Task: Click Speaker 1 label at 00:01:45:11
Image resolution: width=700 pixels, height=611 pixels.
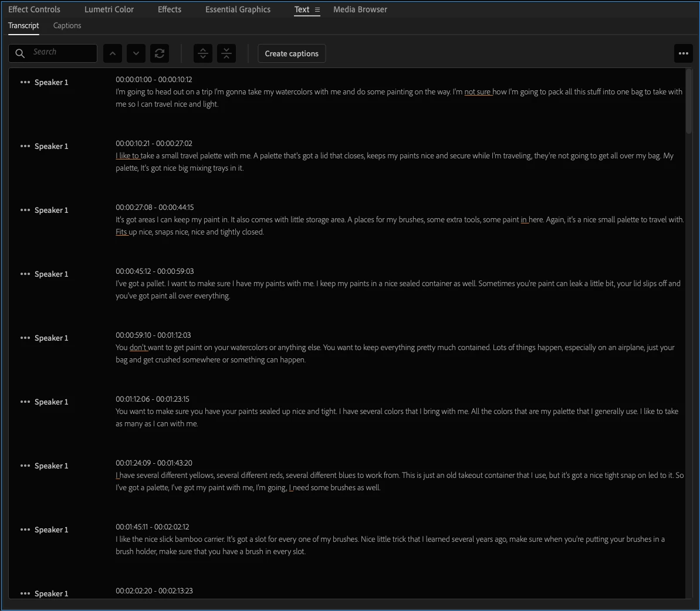Action: pos(51,529)
